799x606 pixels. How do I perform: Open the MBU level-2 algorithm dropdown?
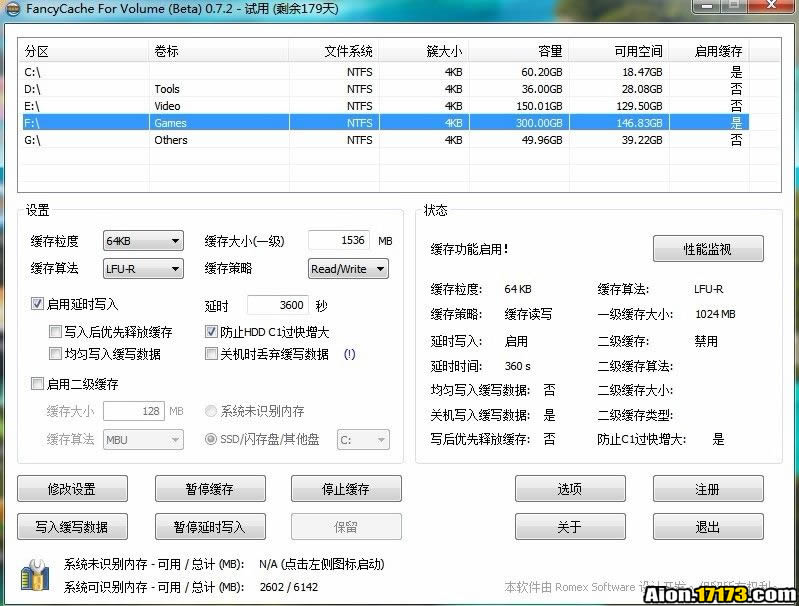click(143, 439)
